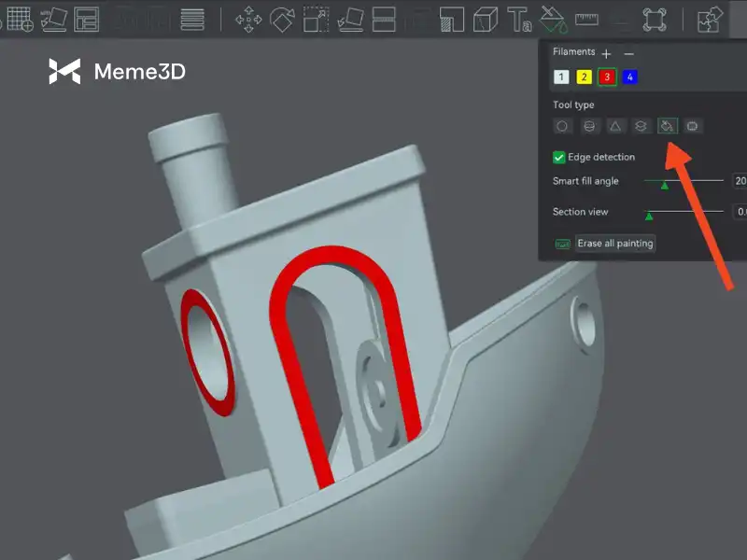Add a filament with plus button
747x560 pixels.
coord(606,54)
